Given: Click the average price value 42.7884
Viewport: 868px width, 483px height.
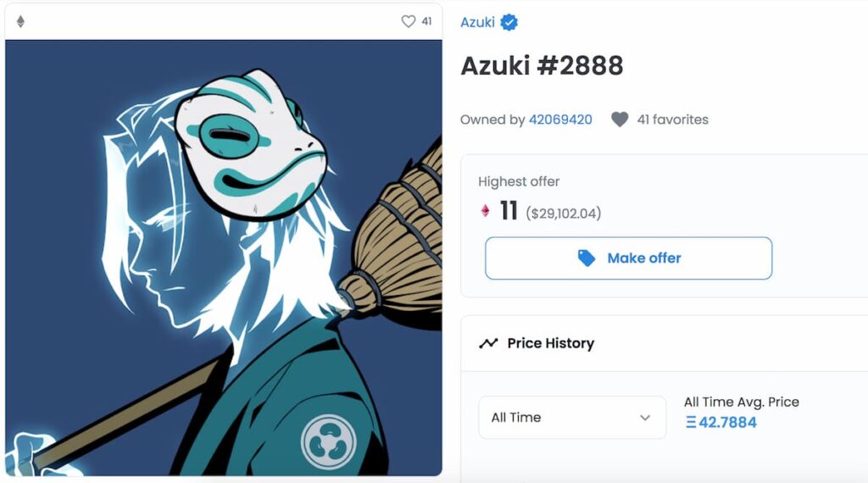Looking at the screenshot, I should click(x=721, y=423).
